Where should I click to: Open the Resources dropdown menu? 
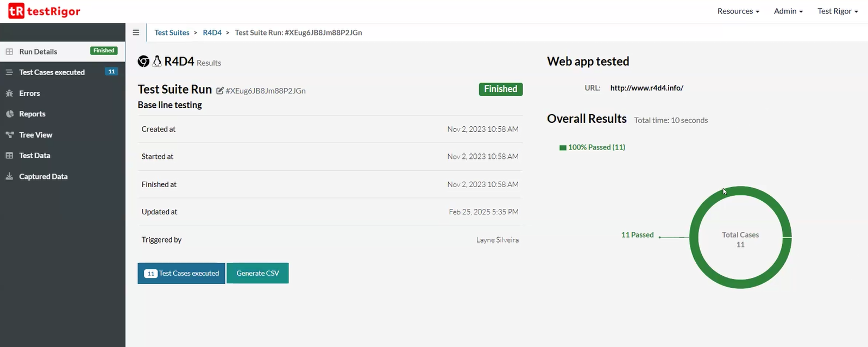point(738,11)
